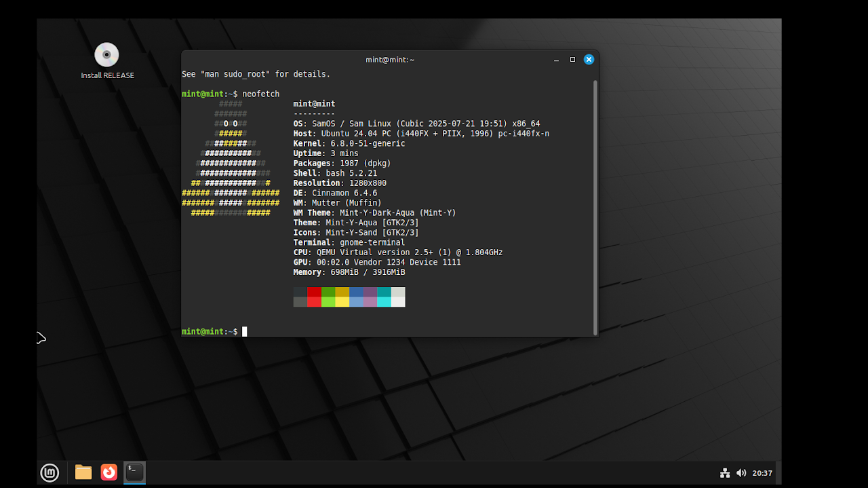Open the calendar from the 20:37 clock
The image size is (868, 488).
(762, 473)
